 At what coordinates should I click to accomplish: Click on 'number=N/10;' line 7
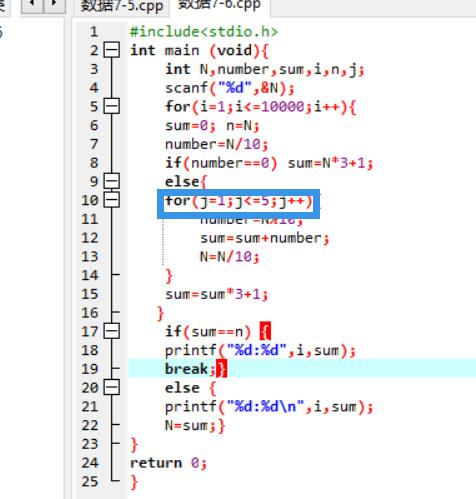point(217,144)
